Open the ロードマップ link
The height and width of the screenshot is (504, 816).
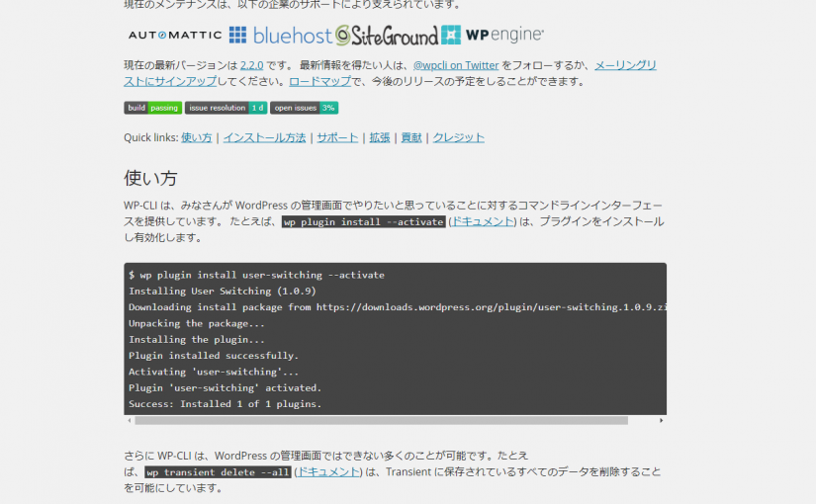click(320, 82)
